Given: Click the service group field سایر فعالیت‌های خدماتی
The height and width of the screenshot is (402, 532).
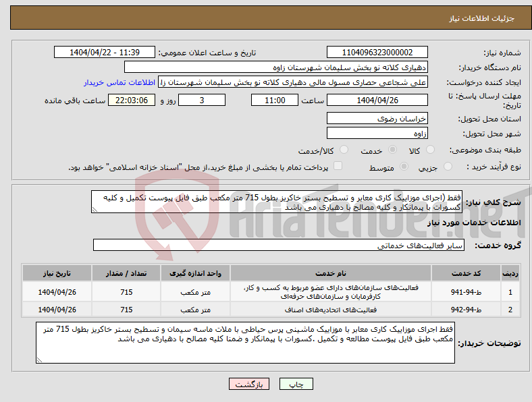Looking at the screenshot, I should pyautogui.click(x=279, y=245).
